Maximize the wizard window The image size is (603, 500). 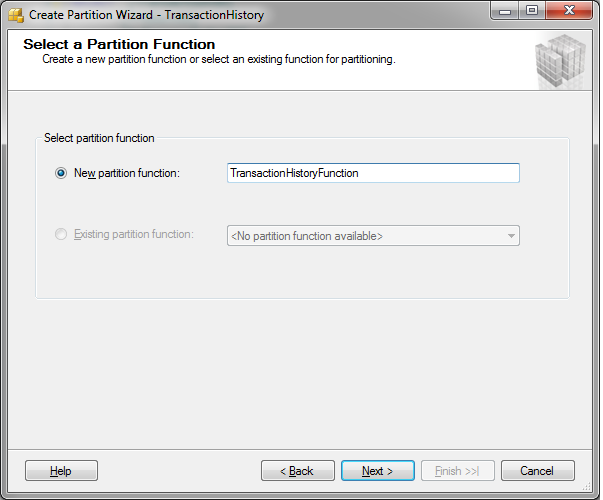532,11
